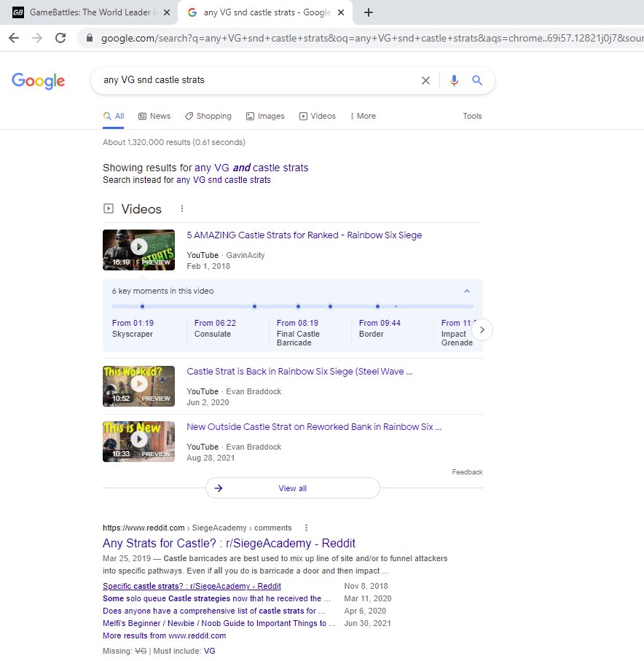The height and width of the screenshot is (661, 644).
Task: Click first dot on key moments timeline
Action: pyautogui.click(x=143, y=307)
